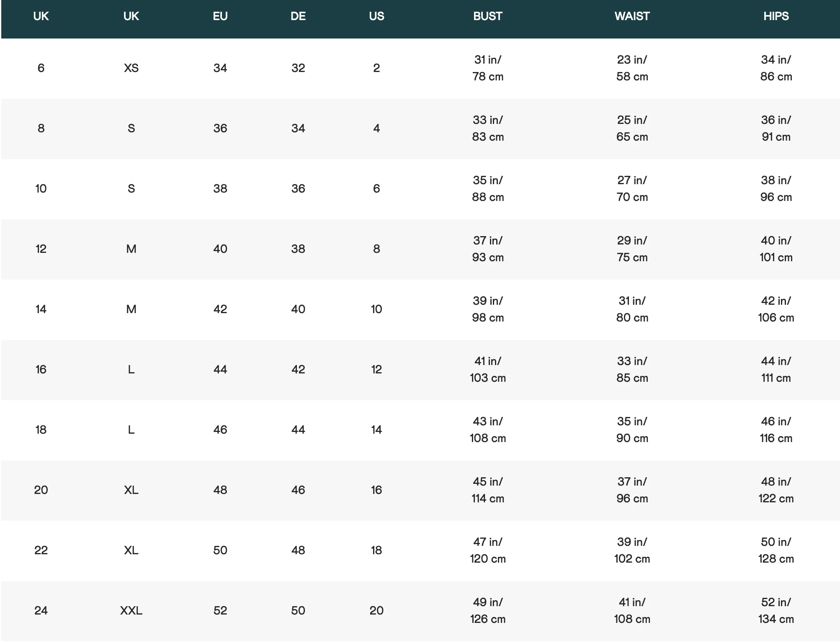This screenshot has height=643, width=840.
Task: Click the HIPS column header
Action: pos(776,16)
